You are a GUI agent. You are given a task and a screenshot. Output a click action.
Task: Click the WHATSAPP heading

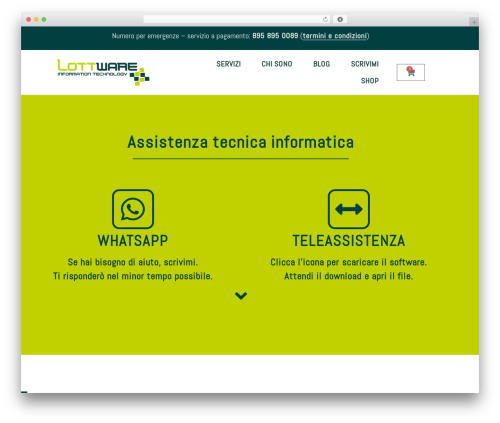(x=133, y=241)
